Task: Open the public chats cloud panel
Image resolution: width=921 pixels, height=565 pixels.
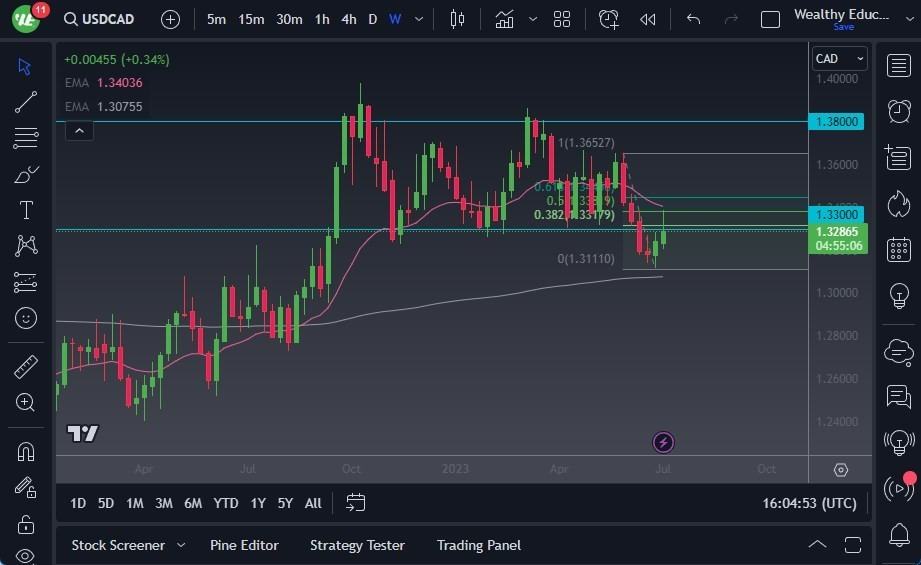Action: (x=899, y=352)
